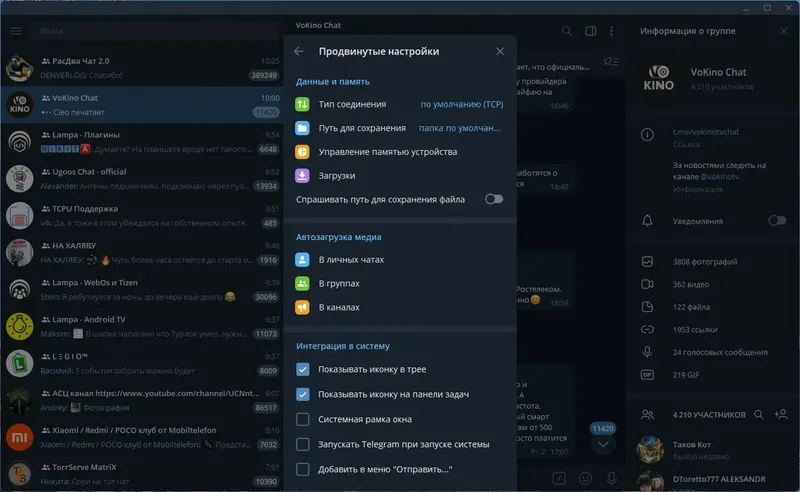
Task: Enable system window frame checkbox
Action: [x=303, y=419]
